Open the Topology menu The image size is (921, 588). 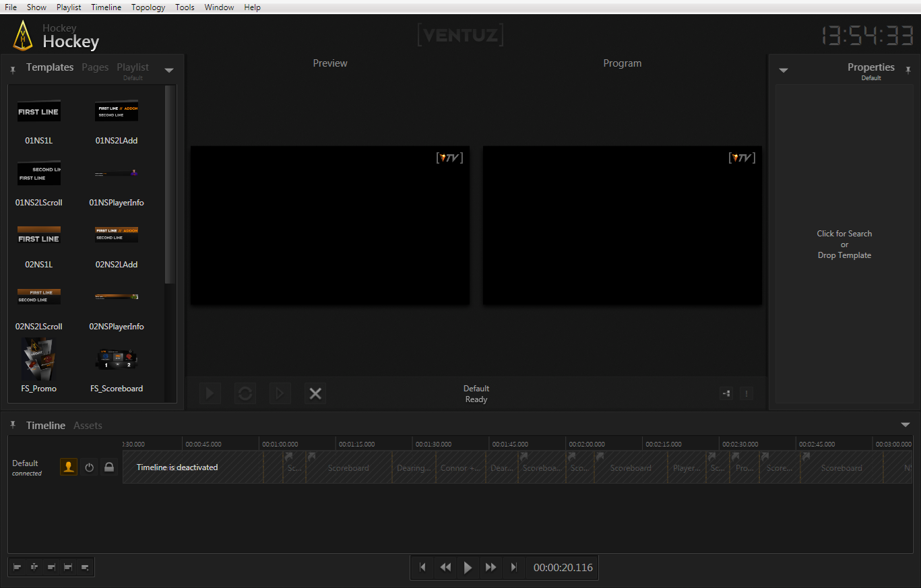tap(148, 7)
